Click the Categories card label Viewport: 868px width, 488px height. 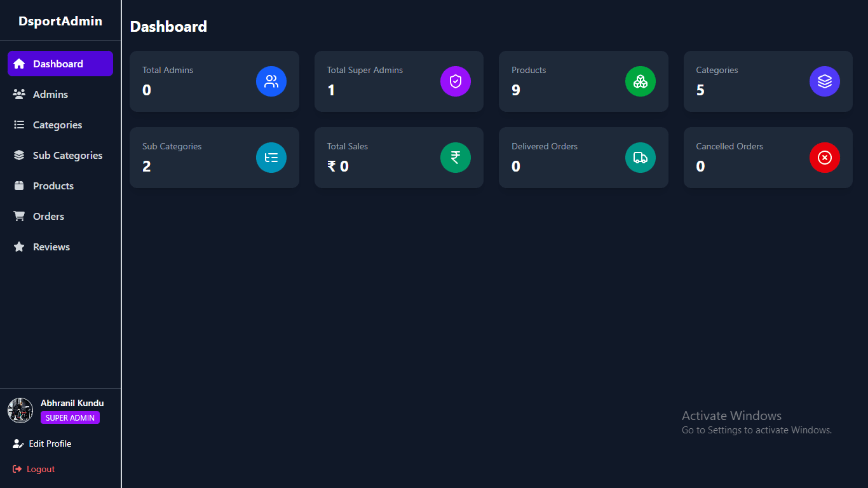click(x=717, y=70)
